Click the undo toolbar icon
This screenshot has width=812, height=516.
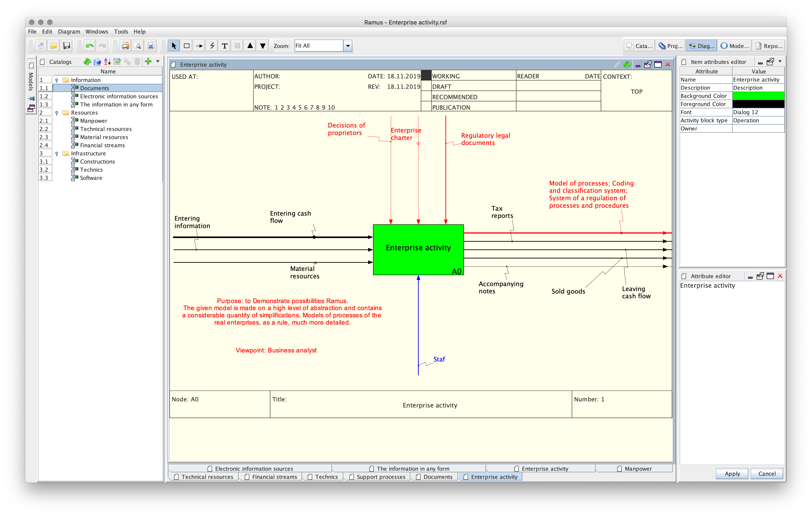point(89,46)
